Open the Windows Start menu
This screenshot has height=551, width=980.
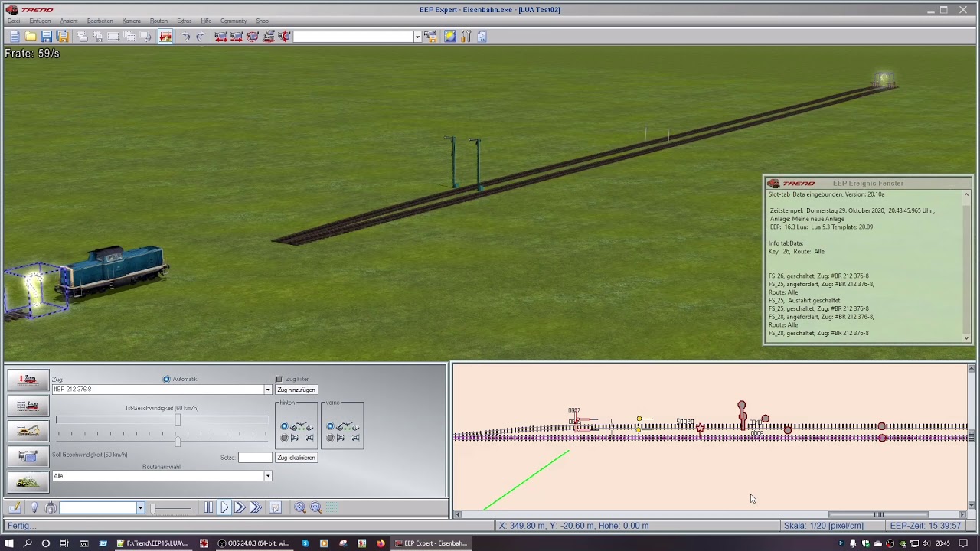(x=9, y=543)
